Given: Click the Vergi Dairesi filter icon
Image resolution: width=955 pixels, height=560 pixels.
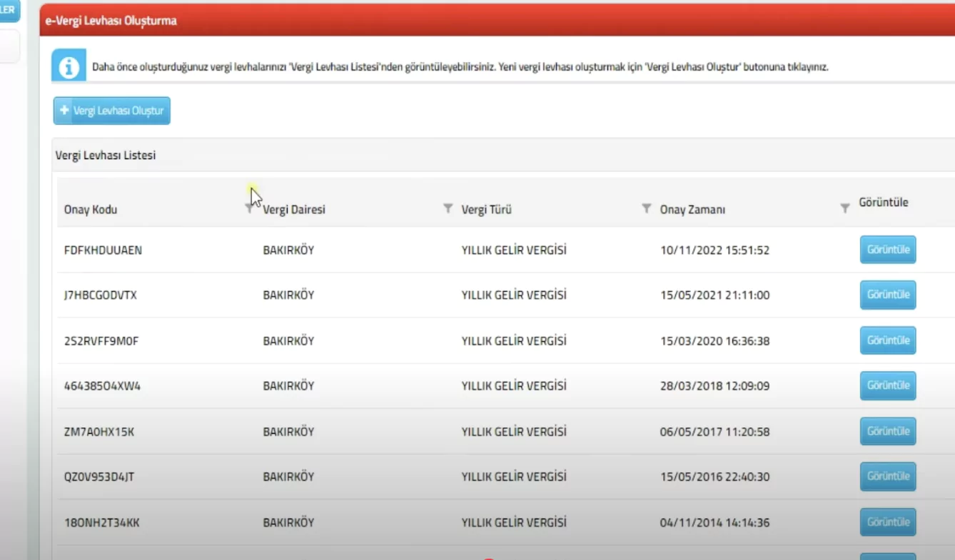Looking at the screenshot, I should pyautogui.click(x=448, y=208).
